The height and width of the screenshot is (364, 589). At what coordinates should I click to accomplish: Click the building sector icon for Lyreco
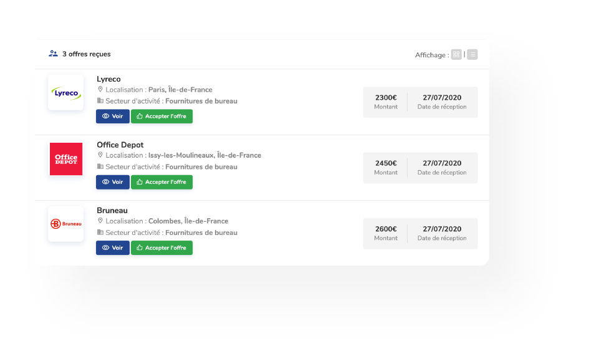pyautogui.click(x=100, y=101)
